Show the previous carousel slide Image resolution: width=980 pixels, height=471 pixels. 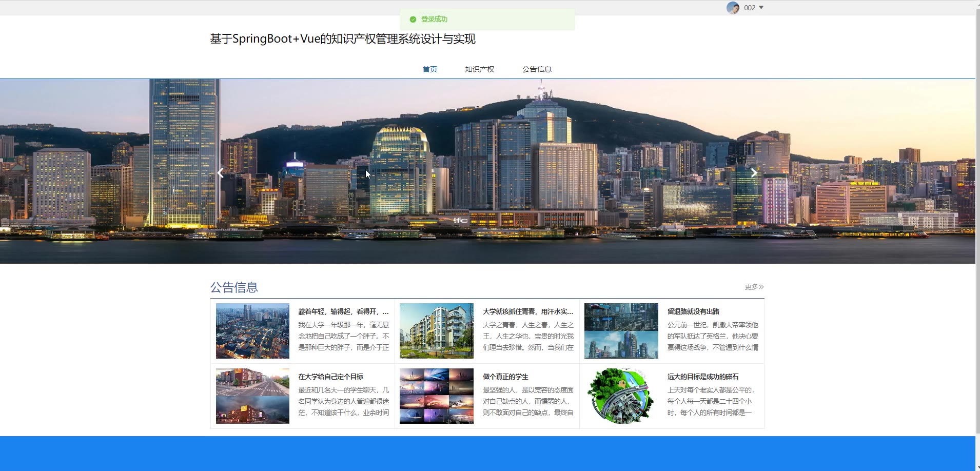221,173
